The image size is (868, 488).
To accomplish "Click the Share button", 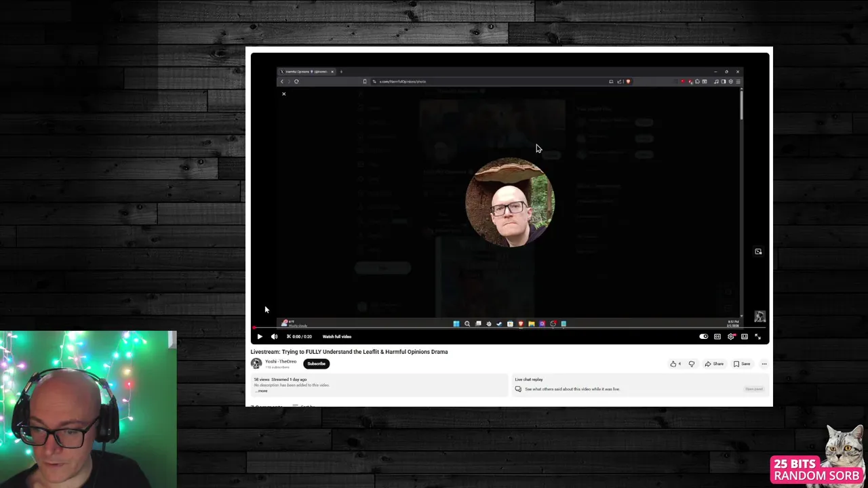I will point(714,364).
